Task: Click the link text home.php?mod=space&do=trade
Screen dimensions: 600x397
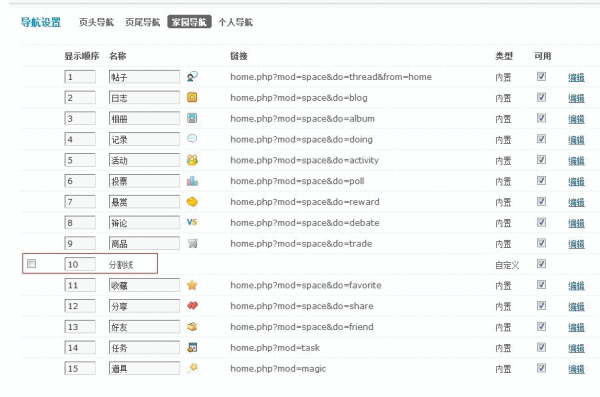Action: (301, 243)
